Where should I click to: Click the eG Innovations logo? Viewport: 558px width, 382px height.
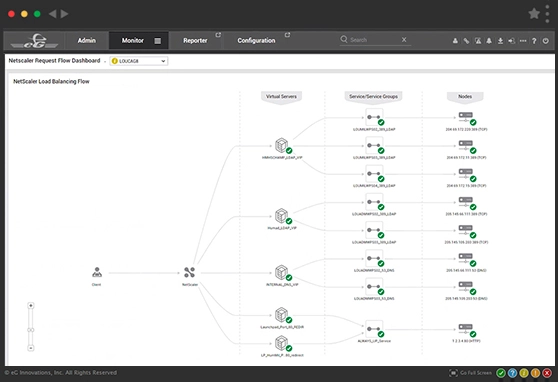point(34,41)
